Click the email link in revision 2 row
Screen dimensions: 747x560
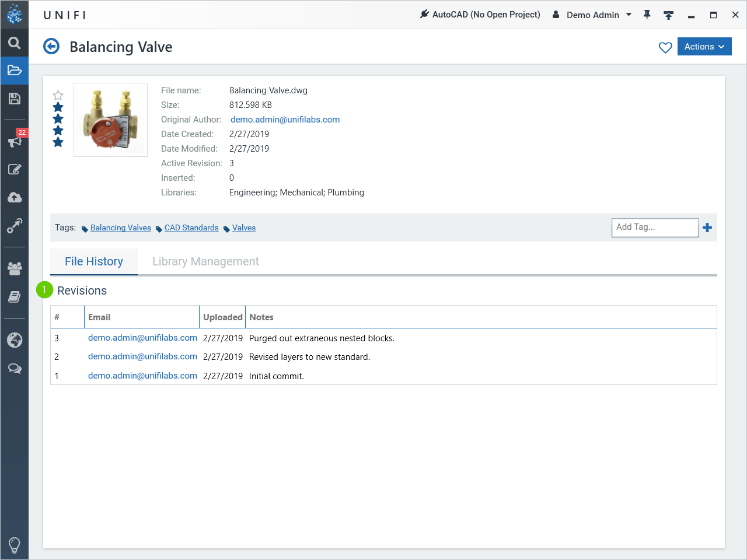tap(142, 356)
